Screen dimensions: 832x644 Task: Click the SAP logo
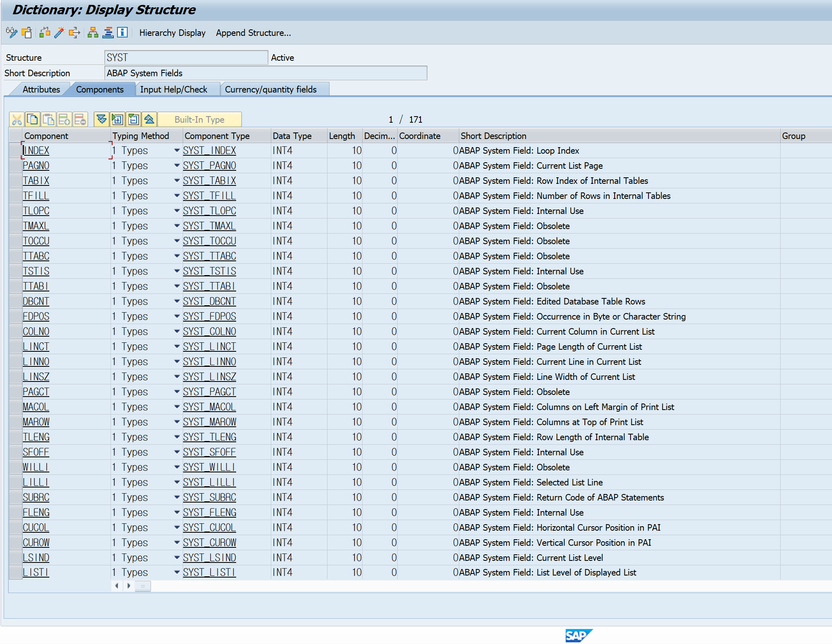pyautogui.click(x=578, y=635)
